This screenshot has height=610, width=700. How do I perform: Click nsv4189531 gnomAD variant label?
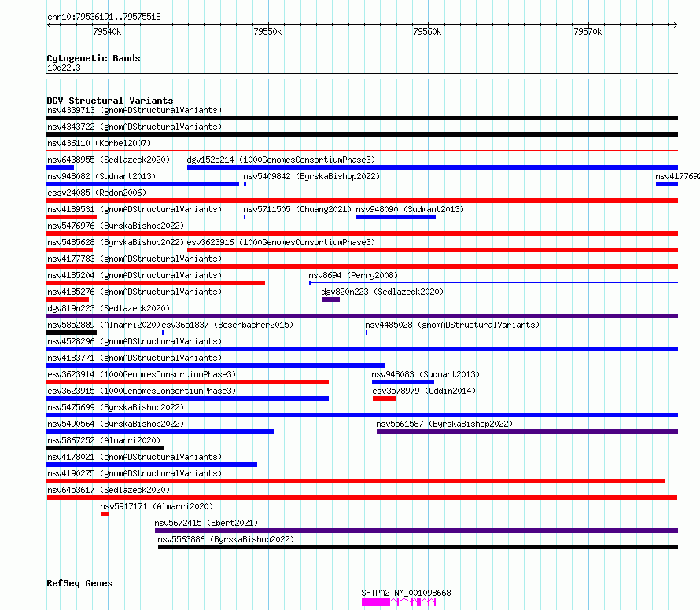tap(134, 209)
